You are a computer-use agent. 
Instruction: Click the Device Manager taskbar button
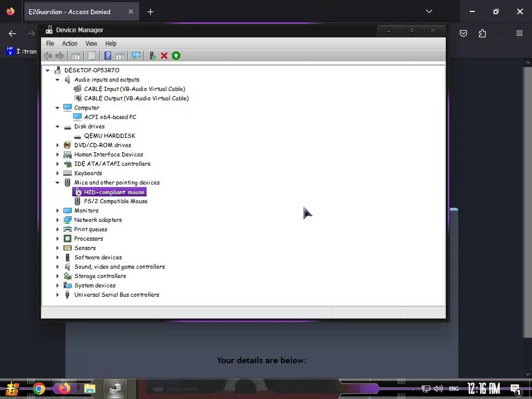coord(115,389)
